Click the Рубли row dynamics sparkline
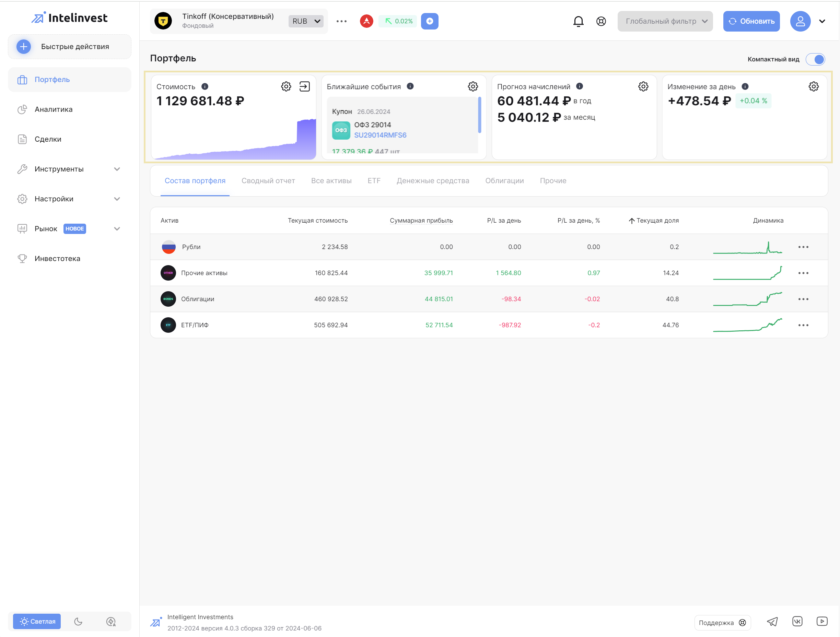 (747, 248)
